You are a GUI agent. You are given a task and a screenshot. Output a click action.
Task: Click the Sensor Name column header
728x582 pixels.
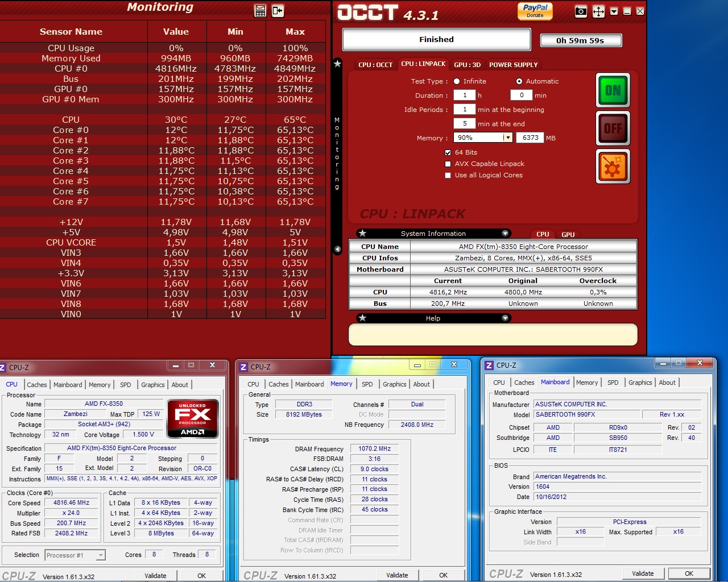coord(71,32)
